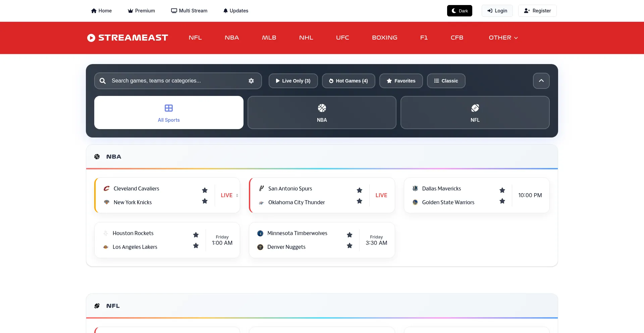Click San Antonio Spurs team logo
Viewport: 644px width, 333px height.
(261, 188)
